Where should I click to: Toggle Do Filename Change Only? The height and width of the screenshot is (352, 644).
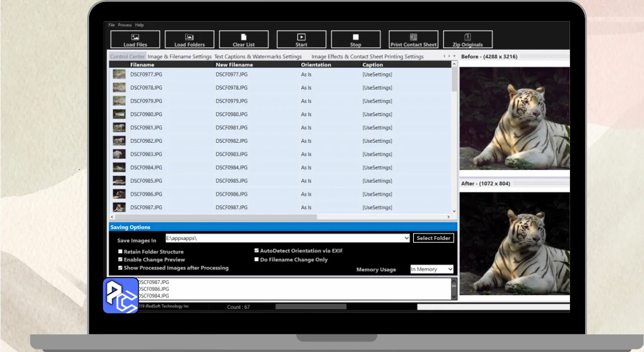(257, 259)
